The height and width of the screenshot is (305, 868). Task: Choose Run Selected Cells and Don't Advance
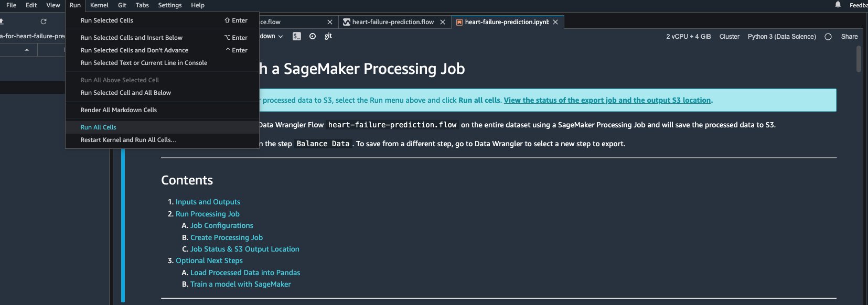point(162,50)
